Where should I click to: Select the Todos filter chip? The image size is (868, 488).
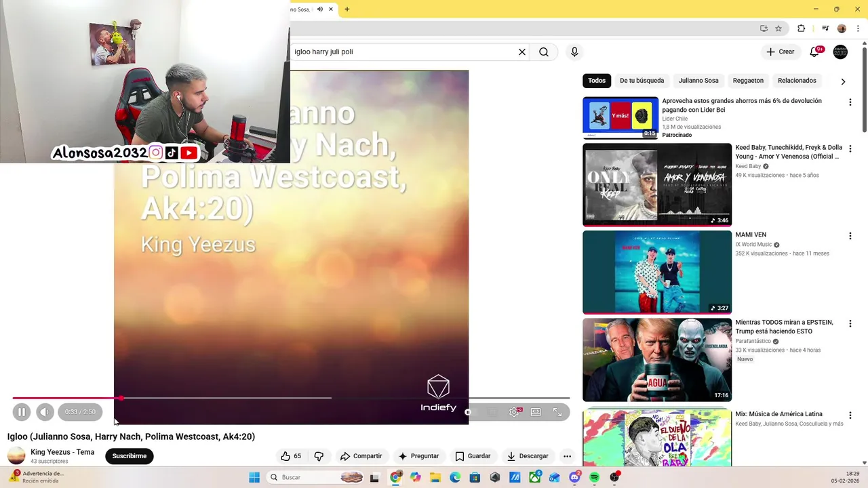597,81
